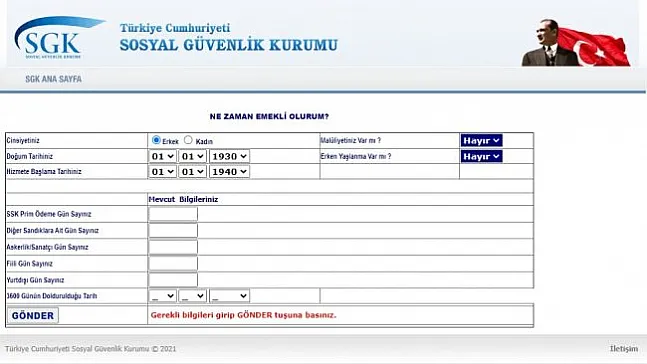Focus the Yurtdışı Gün Sayınız field
The image size is (647, 364).
(x=173, y=280)
